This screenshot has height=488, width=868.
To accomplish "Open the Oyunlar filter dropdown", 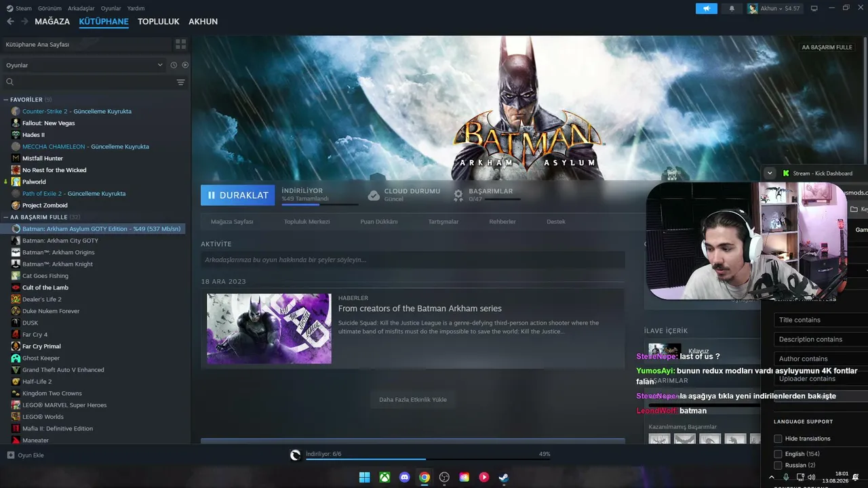I will click(x=84, y=65).
